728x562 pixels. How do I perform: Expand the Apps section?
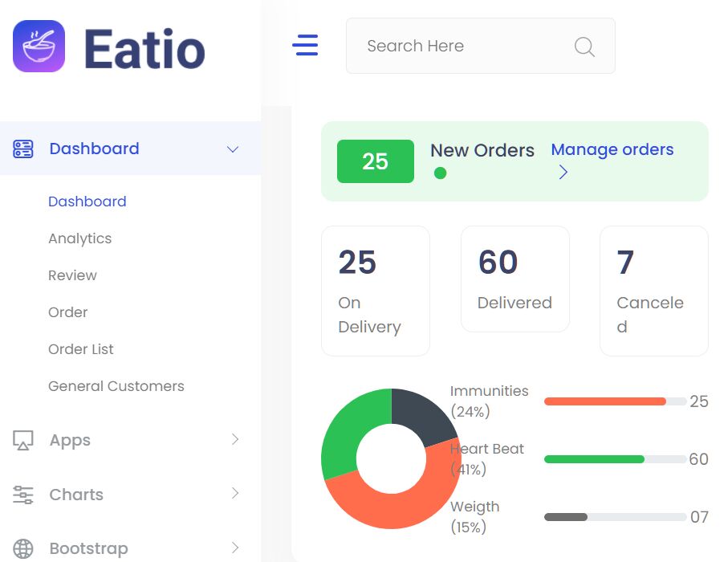tap(235, 440)
